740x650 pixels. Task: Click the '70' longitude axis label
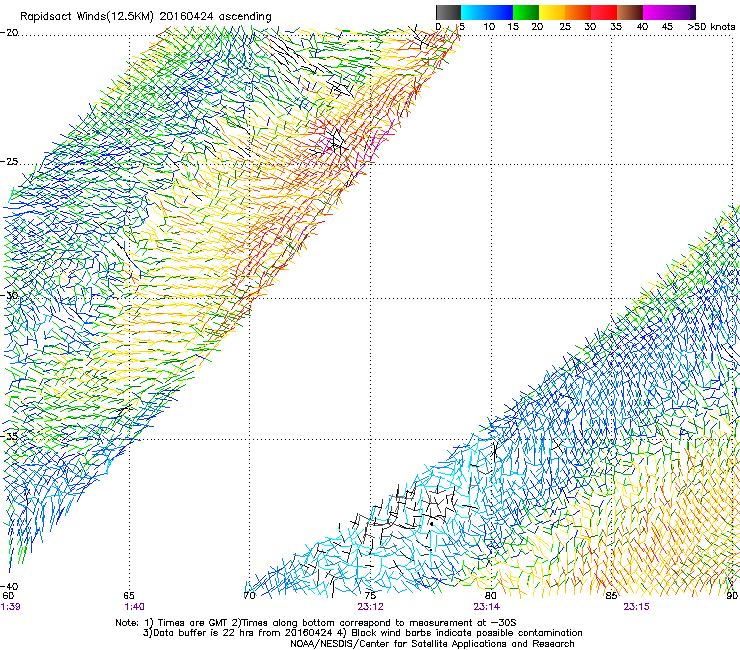pos(249,596)
